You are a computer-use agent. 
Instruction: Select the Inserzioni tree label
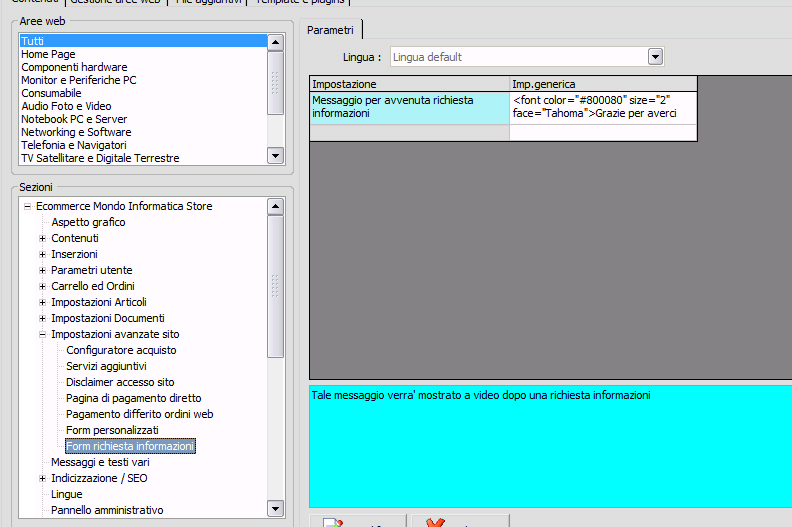(74, 254)
